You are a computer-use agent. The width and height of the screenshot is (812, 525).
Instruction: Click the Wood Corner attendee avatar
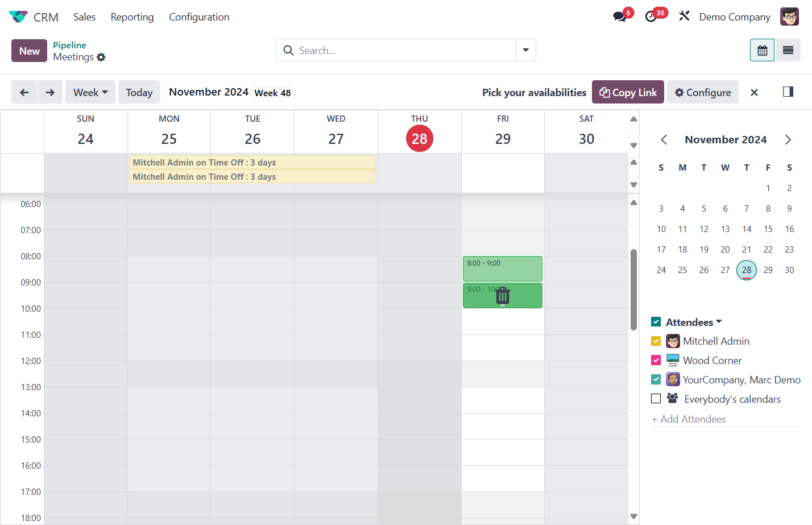pos(673,360)
